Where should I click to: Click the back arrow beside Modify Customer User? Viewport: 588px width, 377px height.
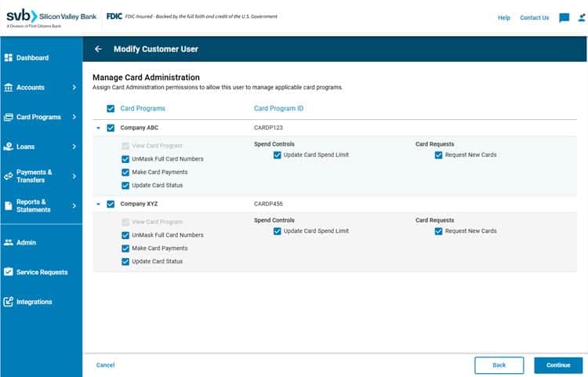click(x=98, y=49)
